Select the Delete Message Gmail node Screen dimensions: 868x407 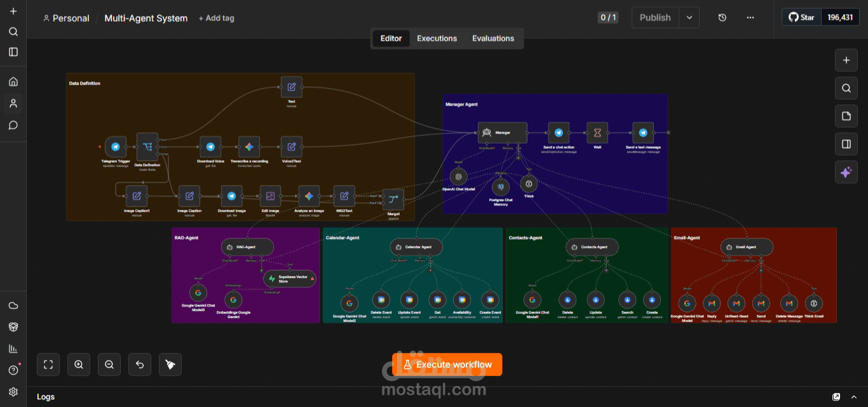point(789,303)
